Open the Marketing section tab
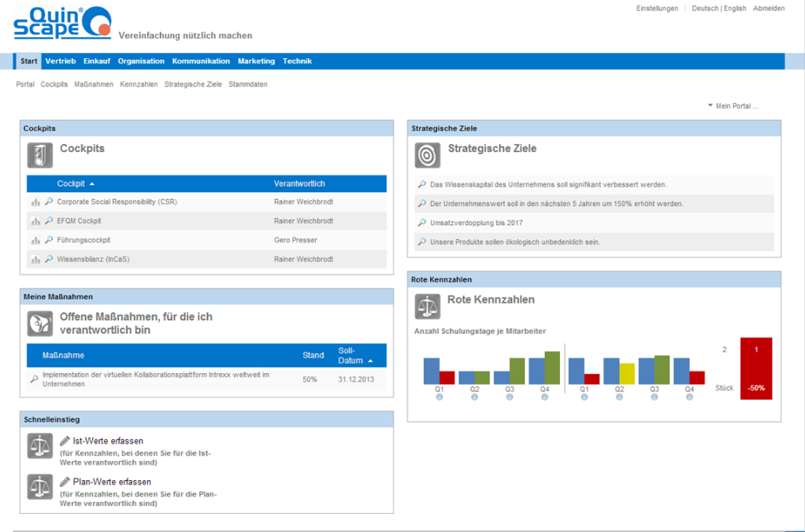Viewport: 805px width, 532px height. 256,61
